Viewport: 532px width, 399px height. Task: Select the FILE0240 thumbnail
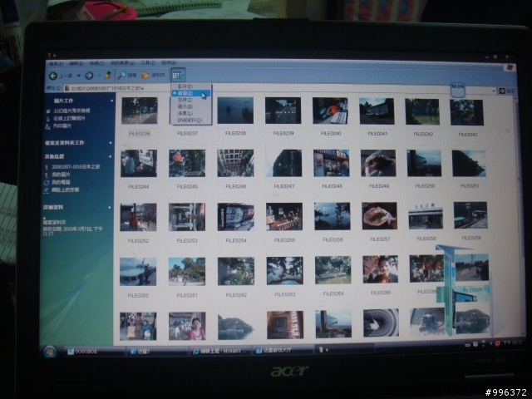(x=330, y=111)
